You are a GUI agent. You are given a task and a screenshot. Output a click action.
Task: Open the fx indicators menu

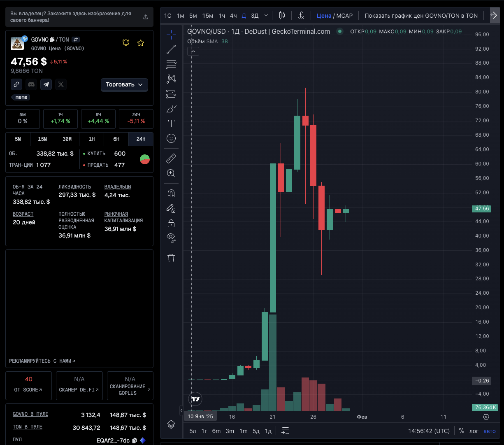[x=301, y=16]
